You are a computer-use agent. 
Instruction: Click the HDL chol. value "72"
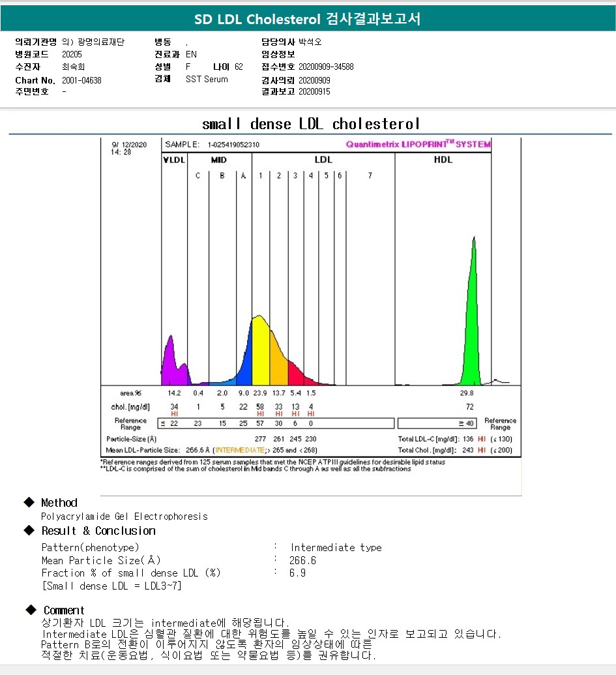(470, 406)
